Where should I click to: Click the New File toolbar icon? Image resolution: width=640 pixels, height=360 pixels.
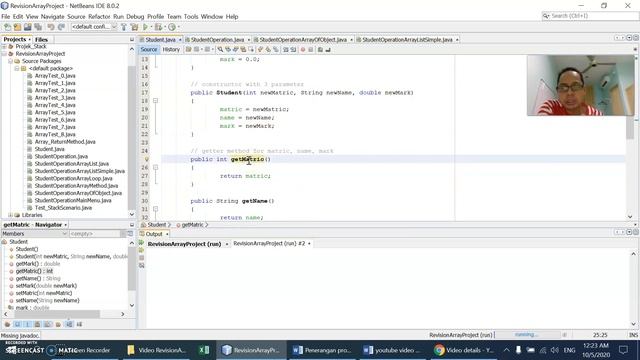7,27
